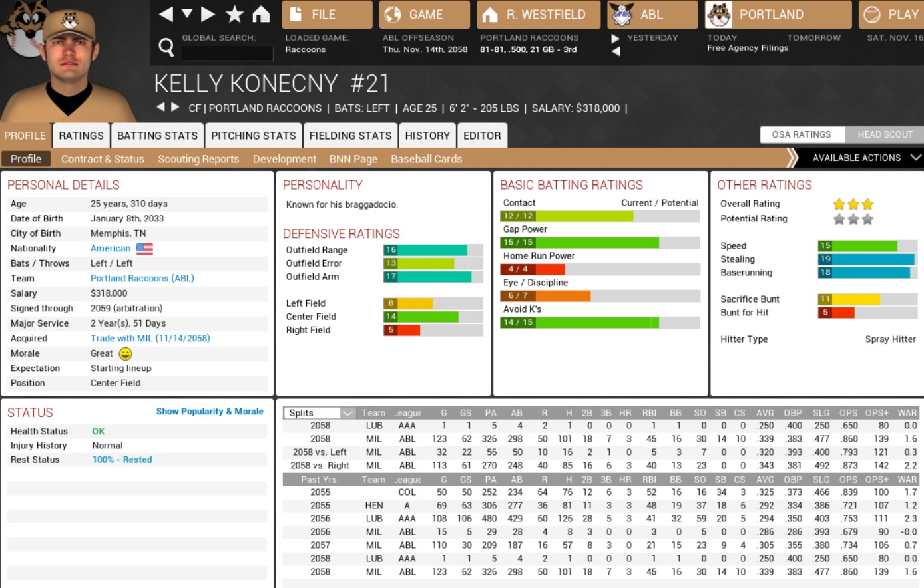The height and width of the screenshot is (588, 924).
Task: Click the global search magnifier icon
Action: click(x=166, y=47)
